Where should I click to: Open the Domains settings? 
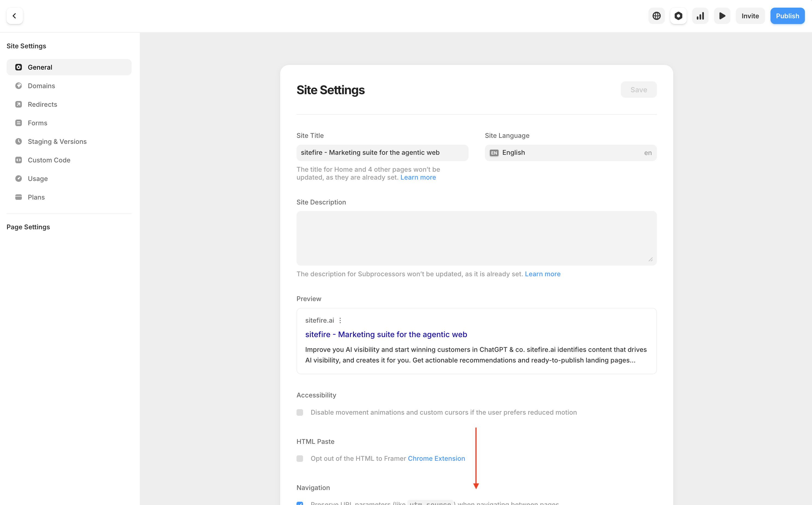69,86
